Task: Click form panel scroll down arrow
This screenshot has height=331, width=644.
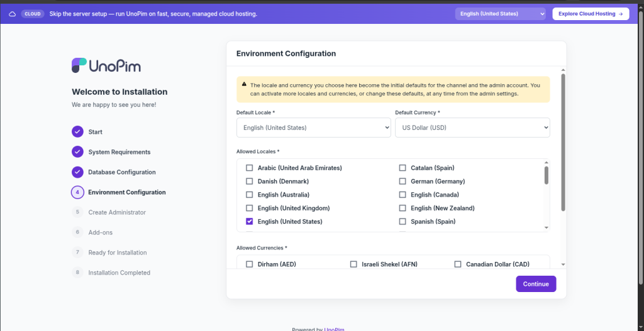Action: click(x=563, y=265)
